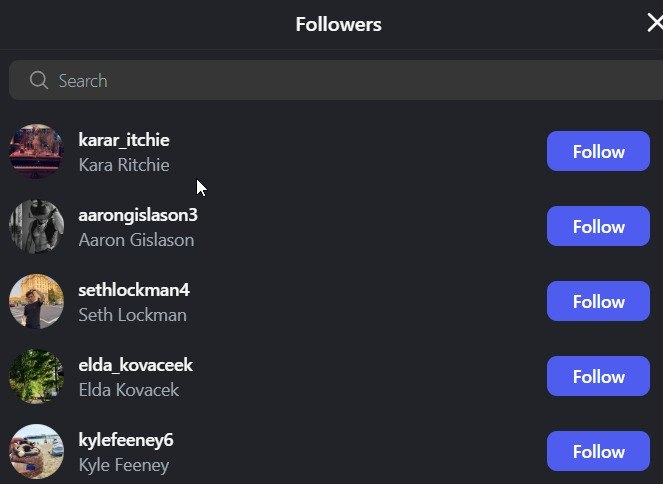Follow kylefeeney6
This screenshot has height=484, width=663.
pos(598,451)
